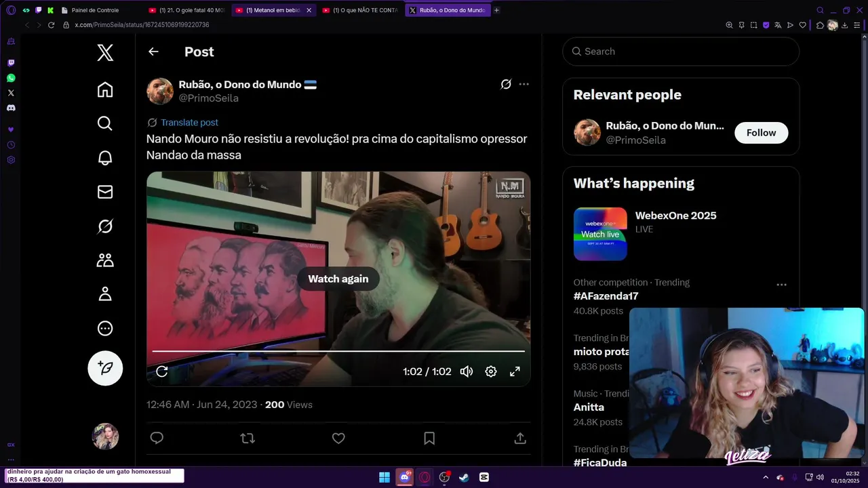Click Translate post link
The image size is (868, 488).
189,123
